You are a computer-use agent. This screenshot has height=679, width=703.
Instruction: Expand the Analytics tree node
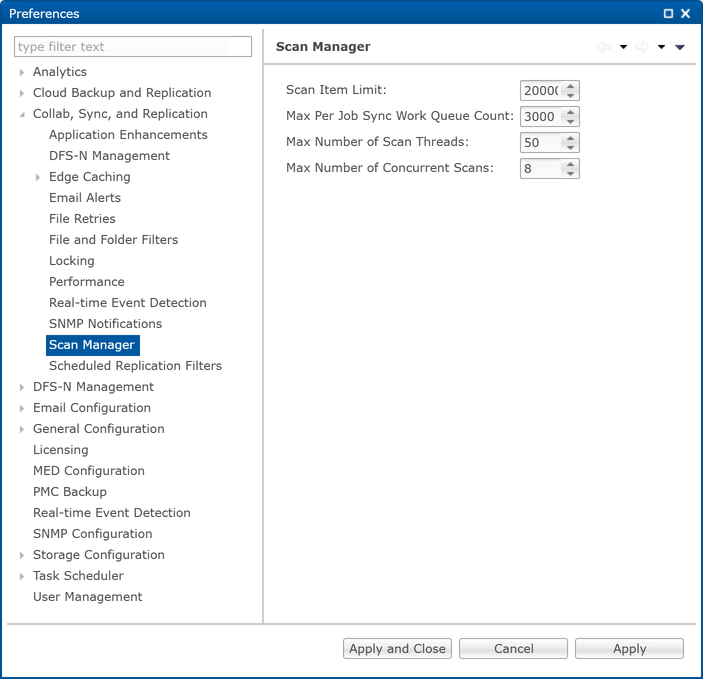(22, 72)
